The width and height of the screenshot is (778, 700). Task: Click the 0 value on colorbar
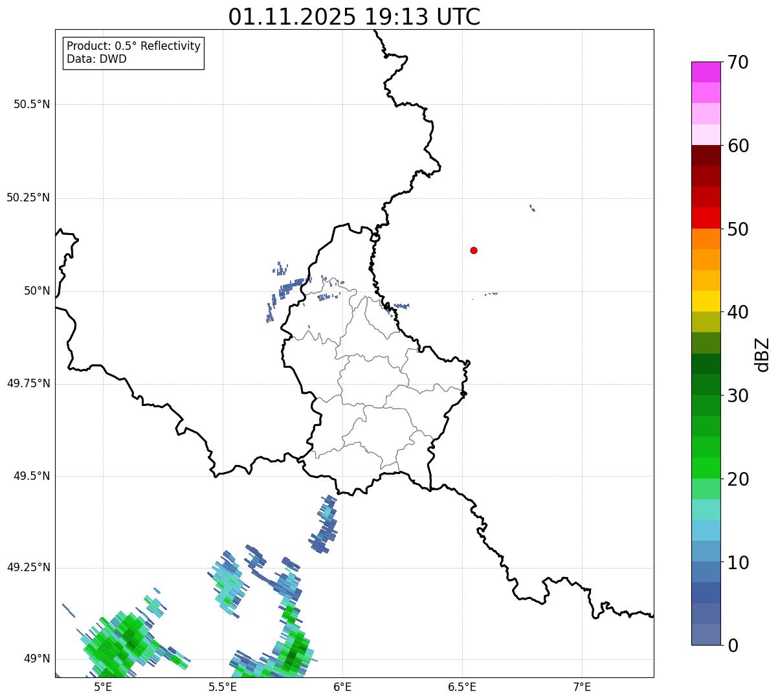point(733,645)
